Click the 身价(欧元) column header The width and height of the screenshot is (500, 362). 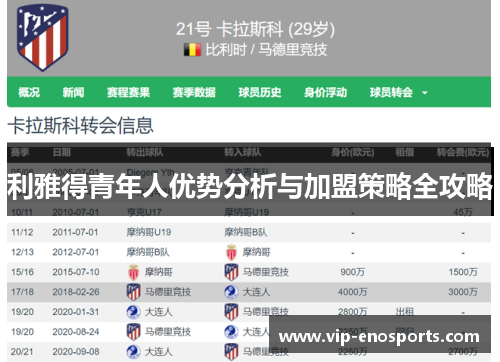(x=352, y=153)
